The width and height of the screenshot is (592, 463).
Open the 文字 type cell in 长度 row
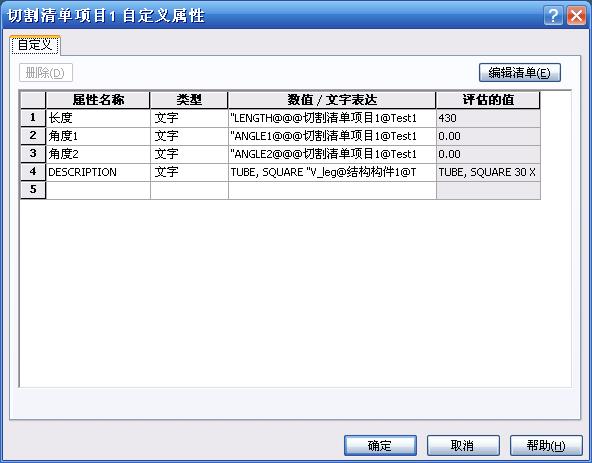pyautogui.click(x=189, y=118)
